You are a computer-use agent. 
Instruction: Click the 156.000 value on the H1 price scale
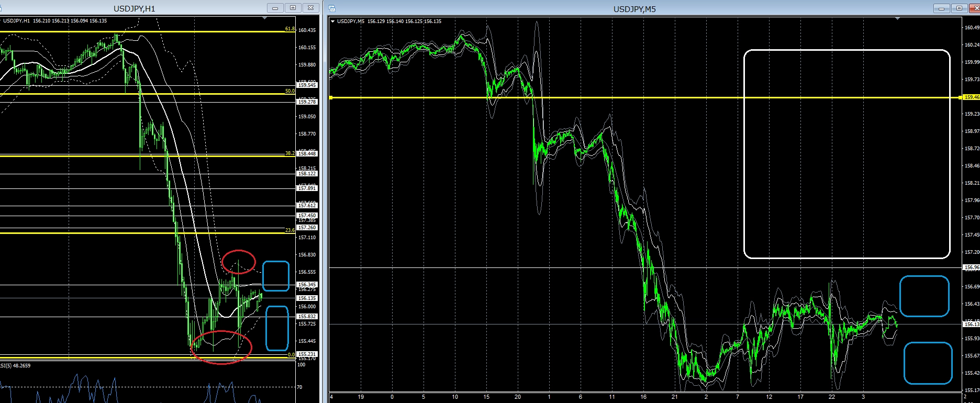[307, 307]
